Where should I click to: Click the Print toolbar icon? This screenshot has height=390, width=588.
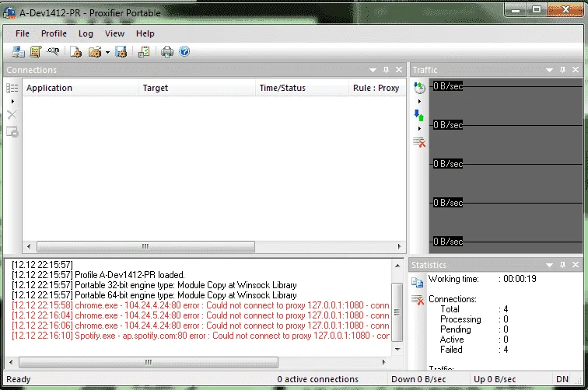pyautogui.click(x=167, y=52)
